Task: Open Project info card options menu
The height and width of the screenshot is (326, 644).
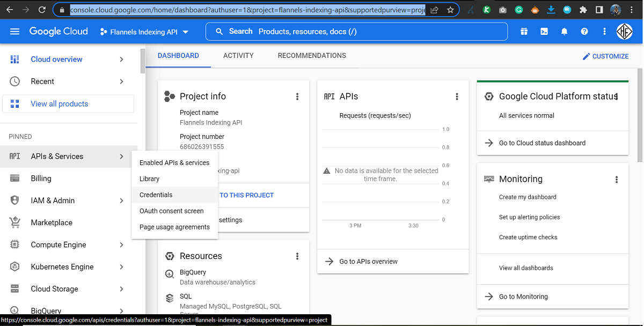Action: (x=297, y=97)
